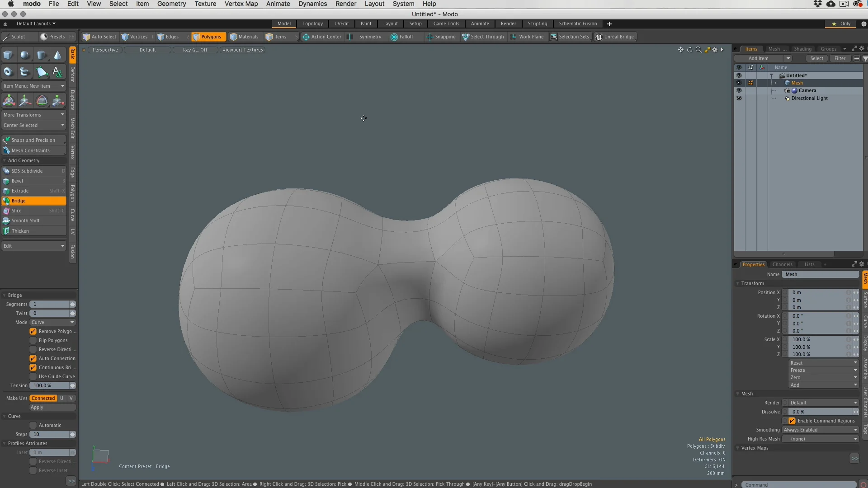The image size is (868, 488).
Task: Toggle Enable Command Regions checkbox
Action: 792,421
